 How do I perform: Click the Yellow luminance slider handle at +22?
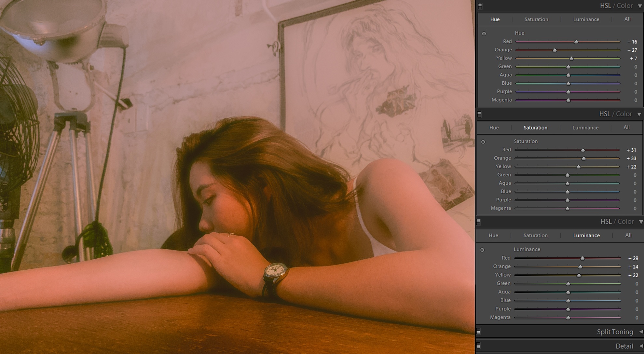pos(579,275)
